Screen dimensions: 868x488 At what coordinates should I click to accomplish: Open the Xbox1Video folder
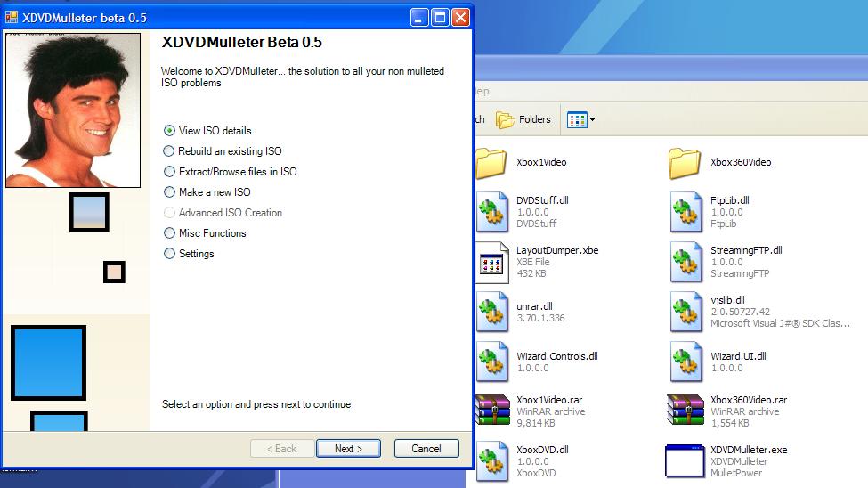pyautogui.click(x=491, y=163)
